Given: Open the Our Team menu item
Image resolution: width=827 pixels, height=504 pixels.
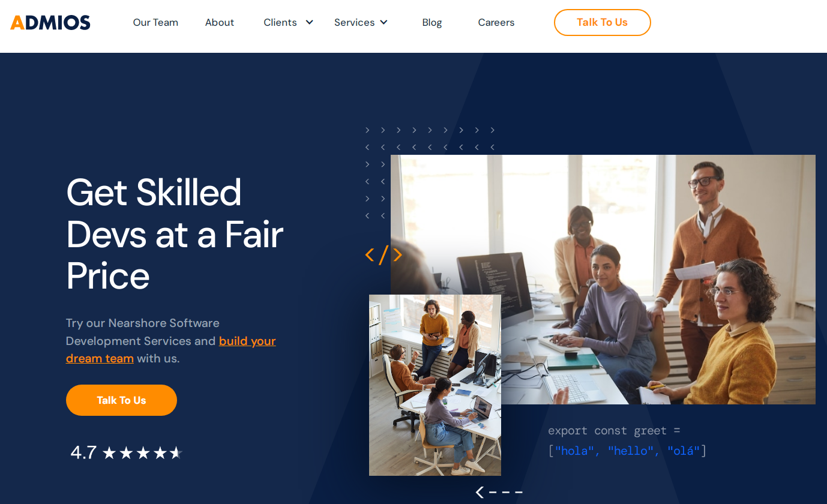Looking at the screenshot, I should (x=155, y=22).
